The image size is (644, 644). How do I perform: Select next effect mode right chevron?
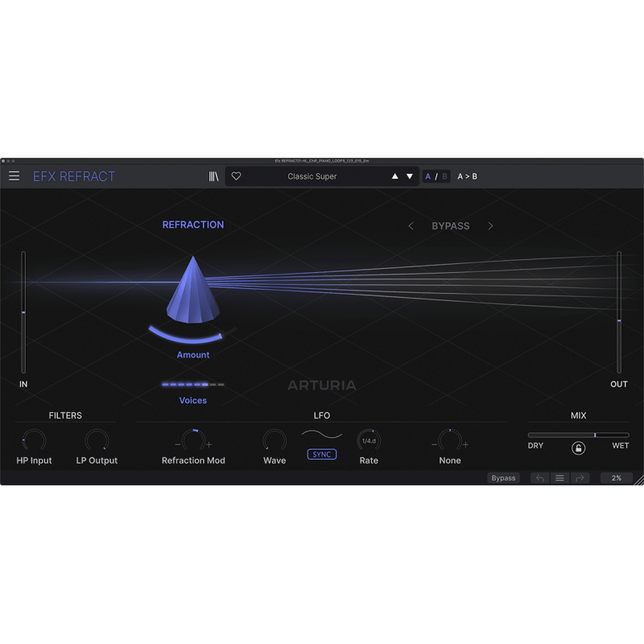pos(490,226)
